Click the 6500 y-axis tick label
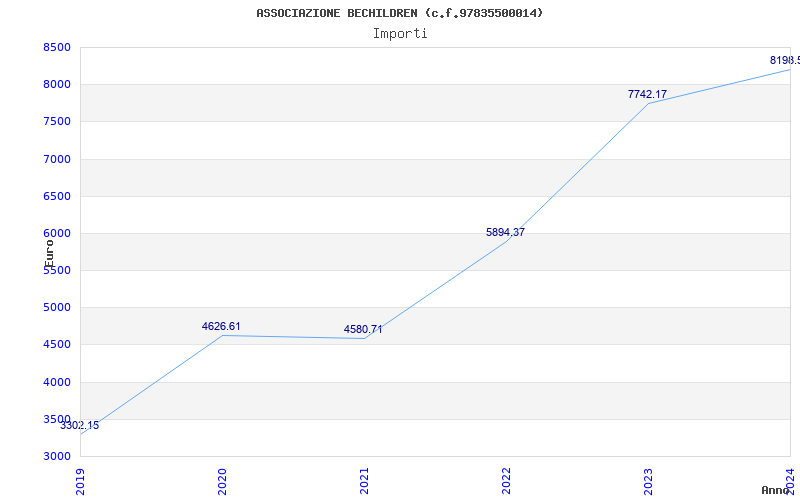The image size is (800, 500). coord(57,196)
